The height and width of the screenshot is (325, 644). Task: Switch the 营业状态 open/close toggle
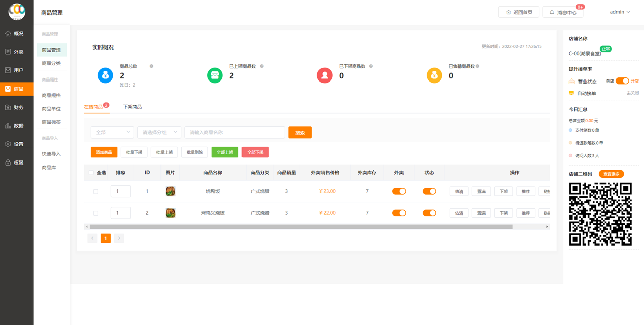[622, 81]
